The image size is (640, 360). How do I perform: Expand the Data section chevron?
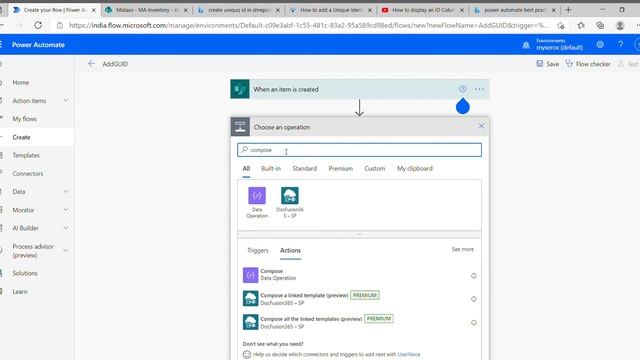(66, 191)
